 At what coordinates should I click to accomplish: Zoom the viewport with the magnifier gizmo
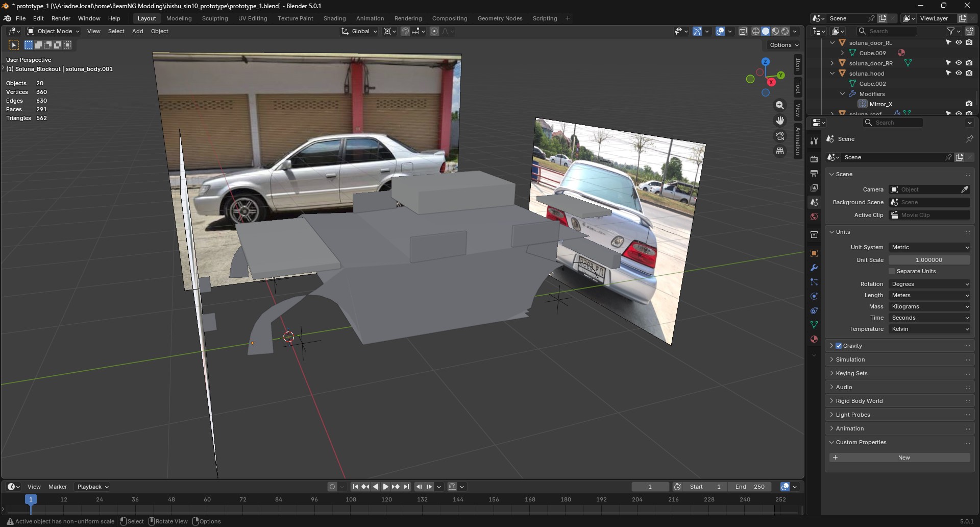pos(780,105)
